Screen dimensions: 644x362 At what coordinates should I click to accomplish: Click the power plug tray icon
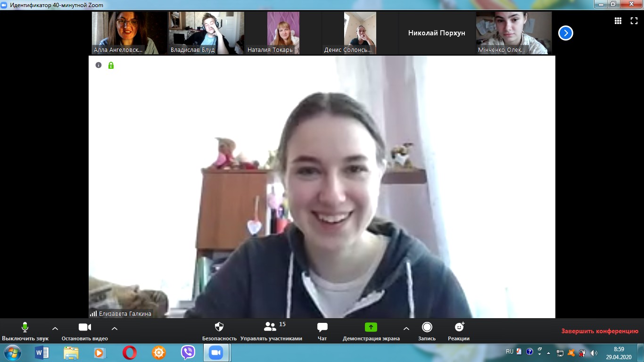point(583,353)
